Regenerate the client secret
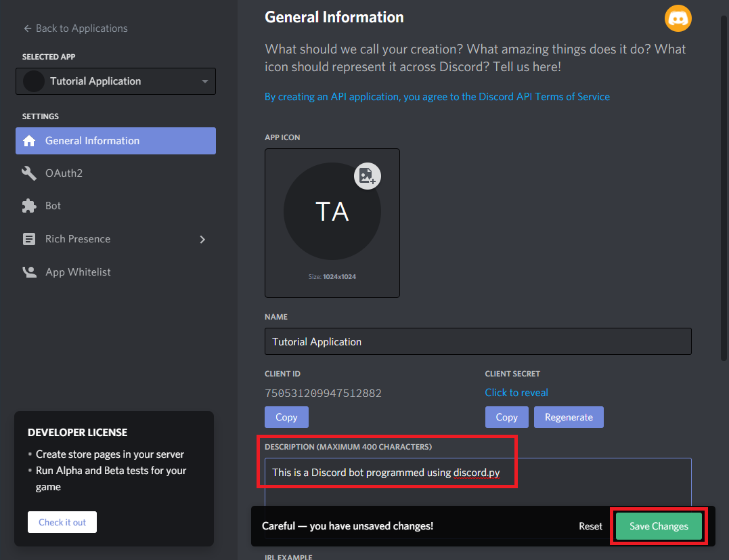Viewport: 729px width, 560px height. tap(569, 417)
